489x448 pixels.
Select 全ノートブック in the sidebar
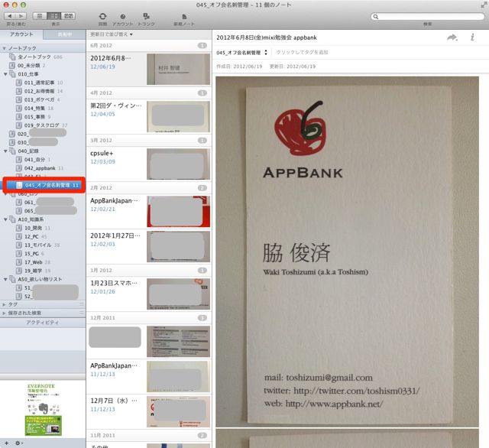click(36, 57)
